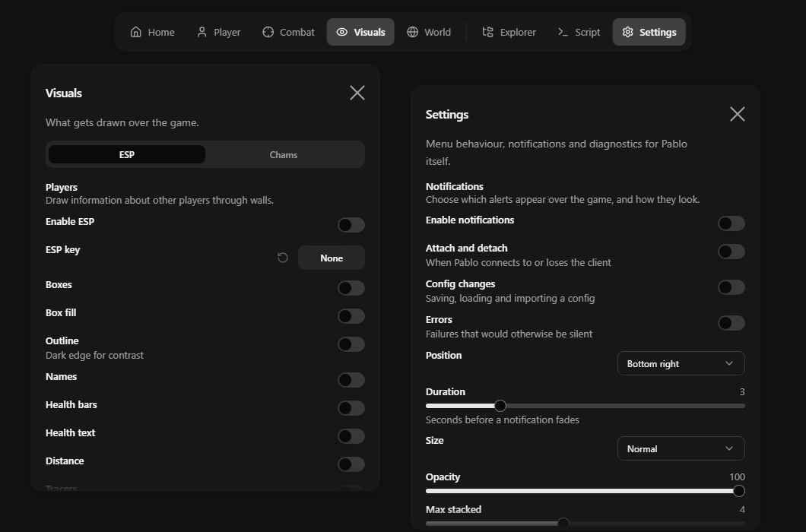Click 'Failures that would otherwise be silent'
The image size is (806, 532).
(x=509, y=334)
